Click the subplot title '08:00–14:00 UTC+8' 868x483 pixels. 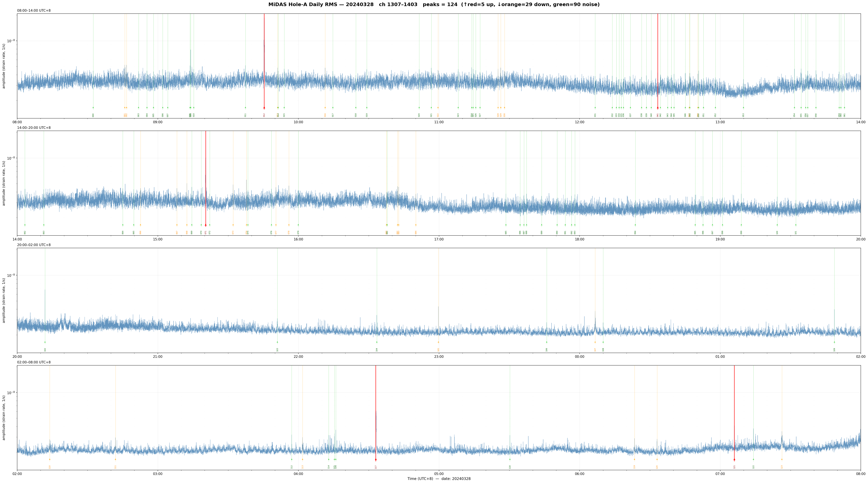34,11
